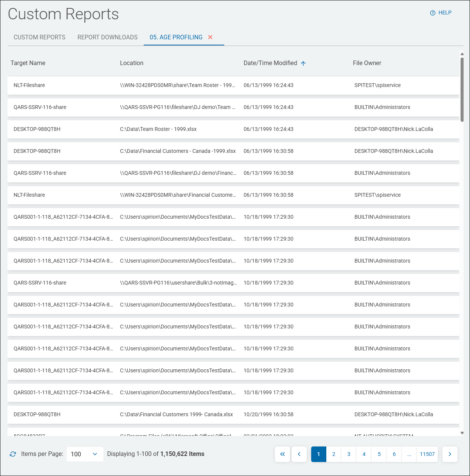Click the ellipsis page selector
Image resolution: width=470 pixels, height=476 pixels.
point(409,454)
